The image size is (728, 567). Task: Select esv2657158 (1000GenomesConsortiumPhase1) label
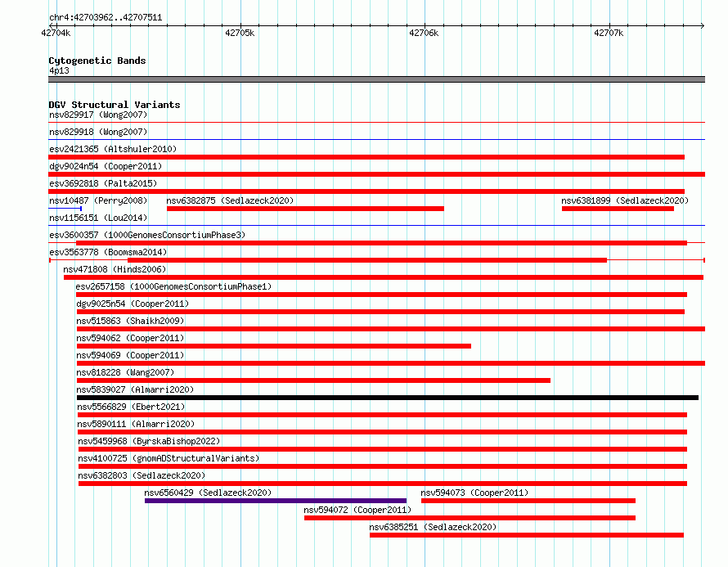(173, 286)
